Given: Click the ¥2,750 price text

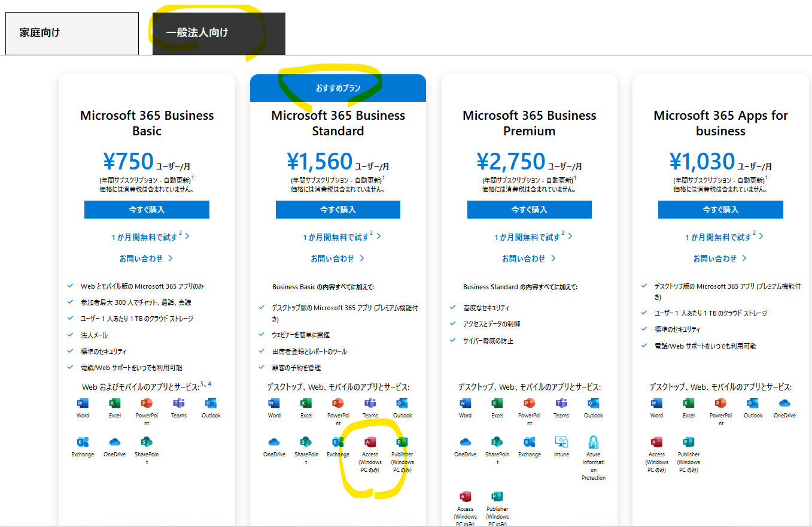Looking at the screenshot, I should 511,161.
